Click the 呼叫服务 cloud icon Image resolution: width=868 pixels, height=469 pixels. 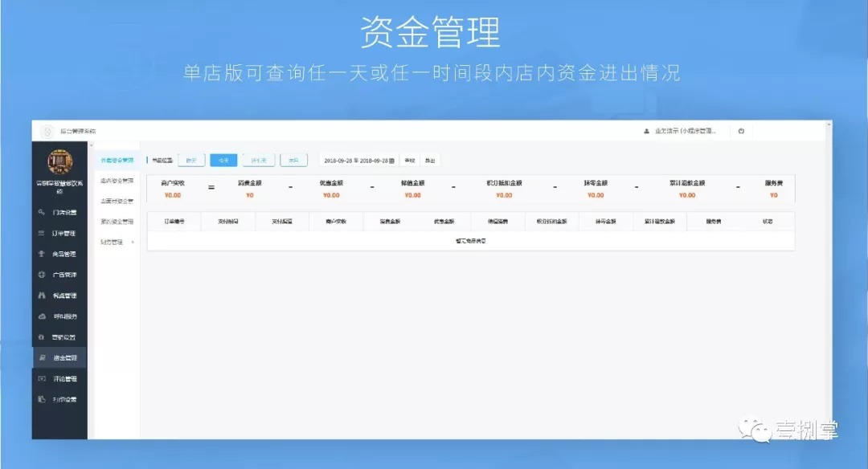(x=42, y=316)
